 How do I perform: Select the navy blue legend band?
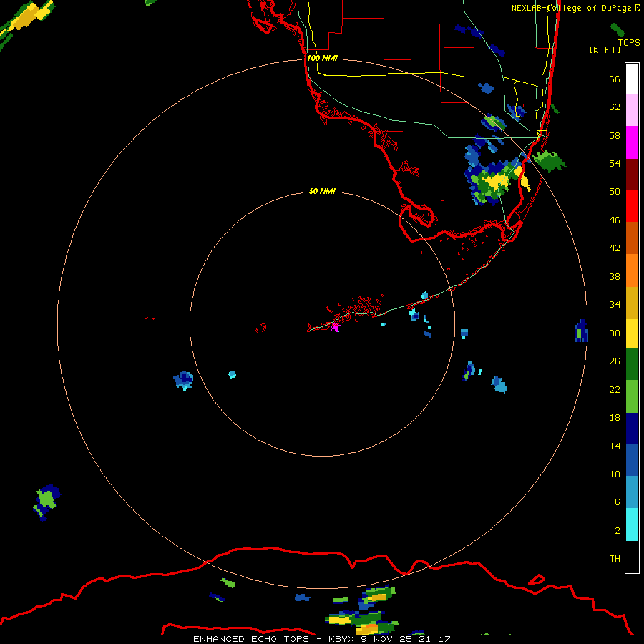632,429
